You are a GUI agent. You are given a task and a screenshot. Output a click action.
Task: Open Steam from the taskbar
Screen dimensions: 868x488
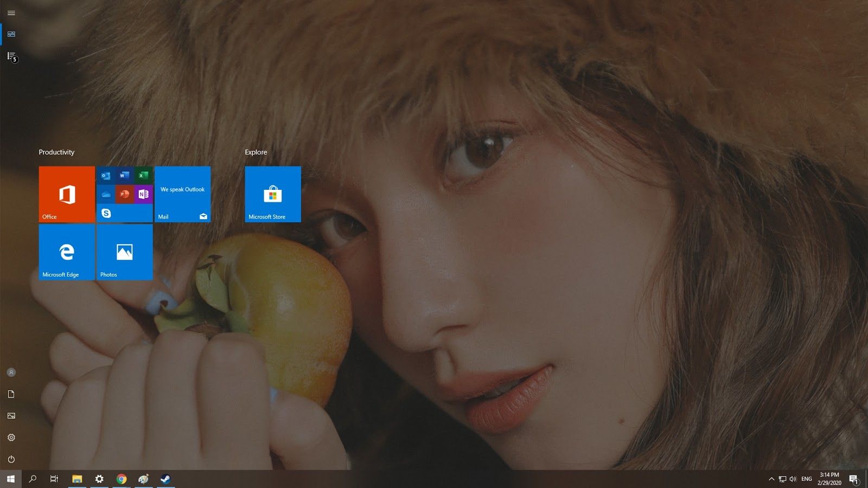[x=165, y=479]
